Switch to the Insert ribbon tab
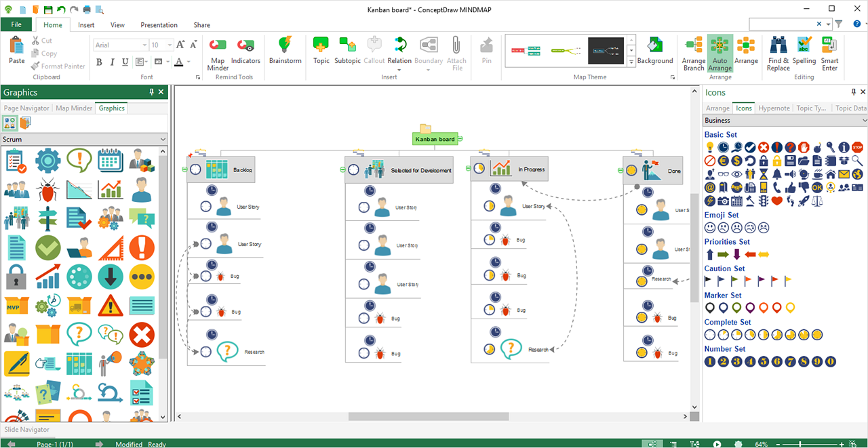 [86, 25]
